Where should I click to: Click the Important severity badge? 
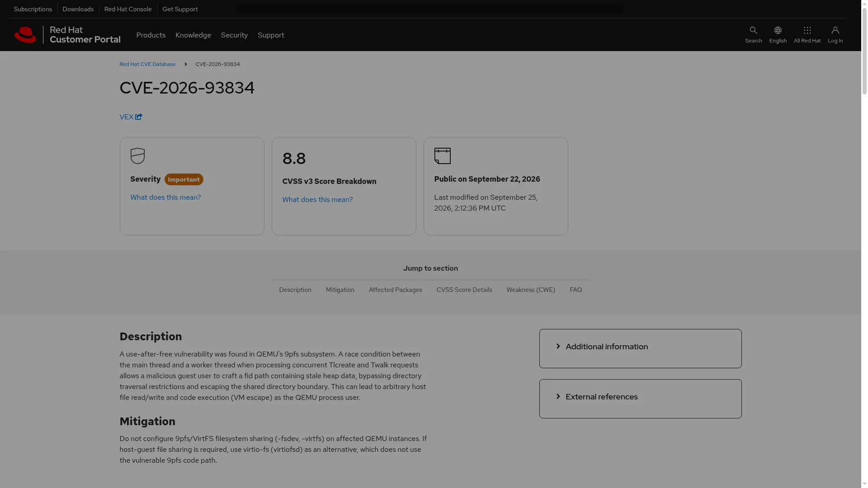(x=184, y=179)
